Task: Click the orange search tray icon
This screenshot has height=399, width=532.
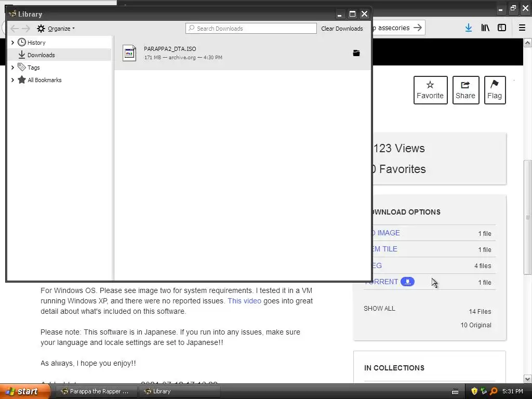Action: 494,391
